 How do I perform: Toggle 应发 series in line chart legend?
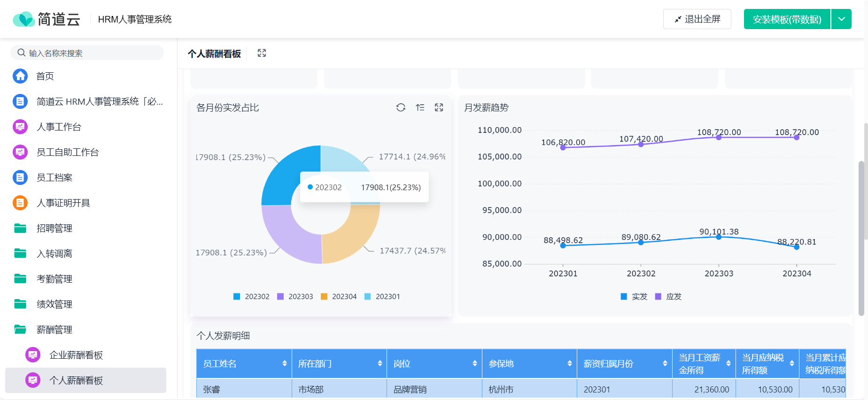tap(668, 297)
